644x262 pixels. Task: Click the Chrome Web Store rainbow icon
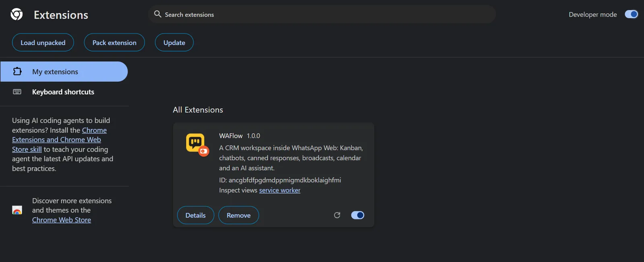tap(17, 210)
